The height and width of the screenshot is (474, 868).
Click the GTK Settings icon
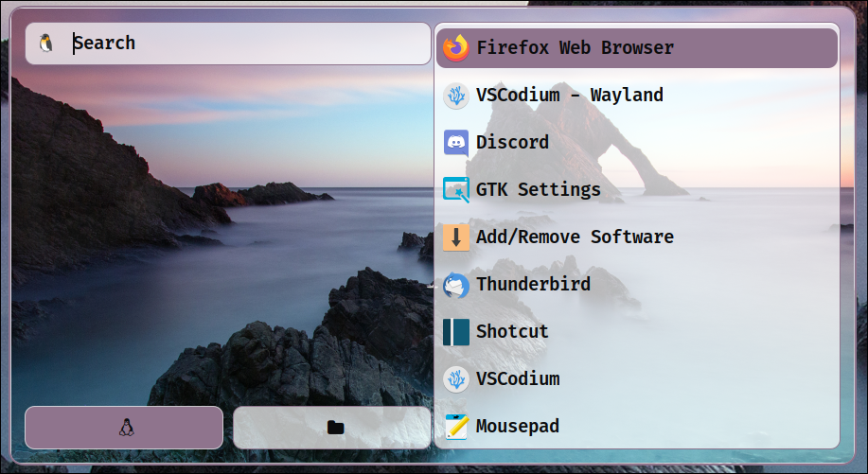point(456,190)
